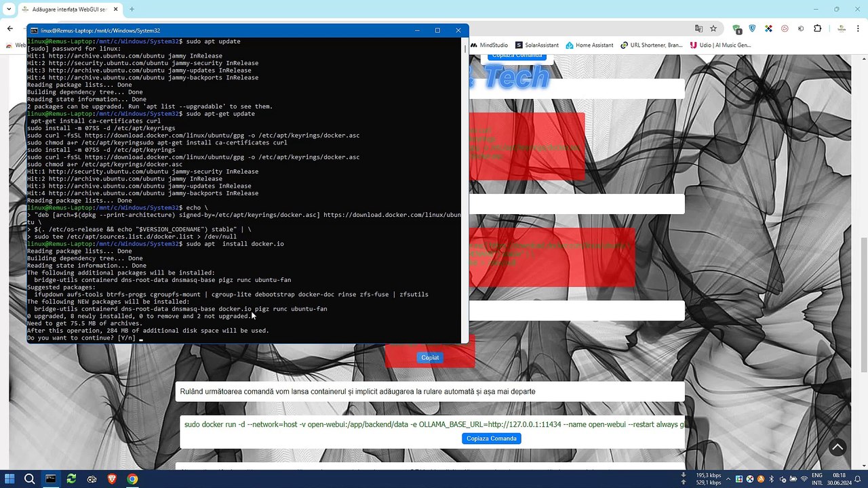Open the green shield extension with badge
The width and height of the screenshot is (868, 488).
pyautogui.click(x=736, y=28)
